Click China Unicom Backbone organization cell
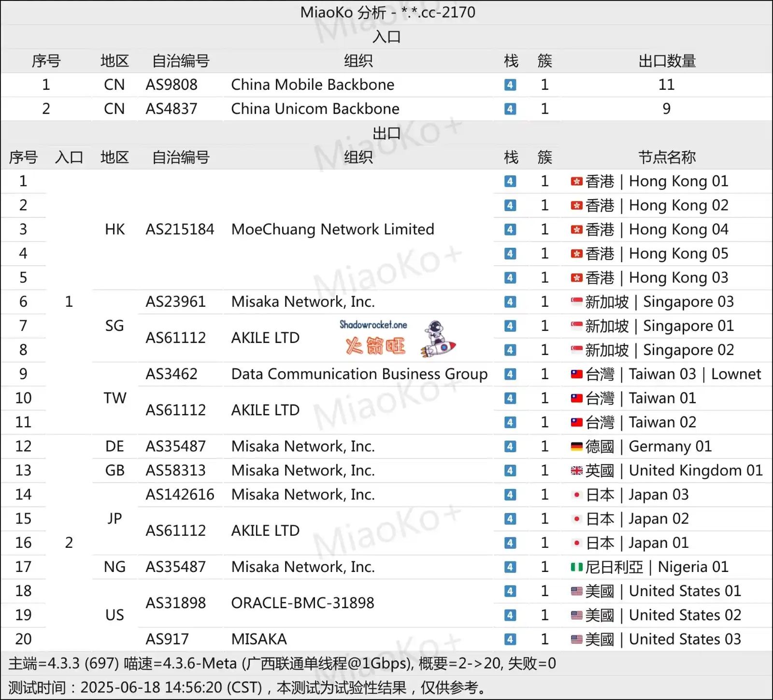The width and height of the screenshot is (773, 700). 315,109
